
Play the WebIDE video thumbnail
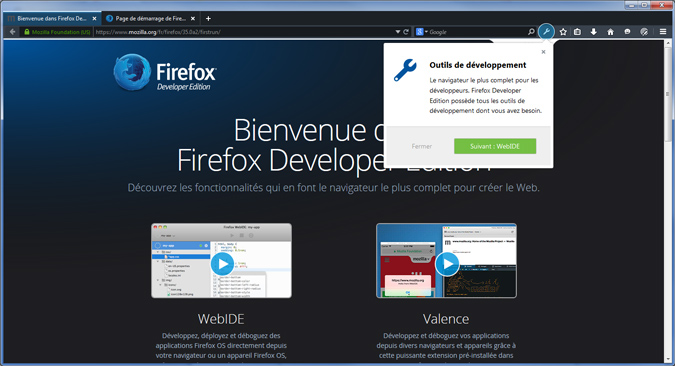pyautogui.click(x=222, y=264)
